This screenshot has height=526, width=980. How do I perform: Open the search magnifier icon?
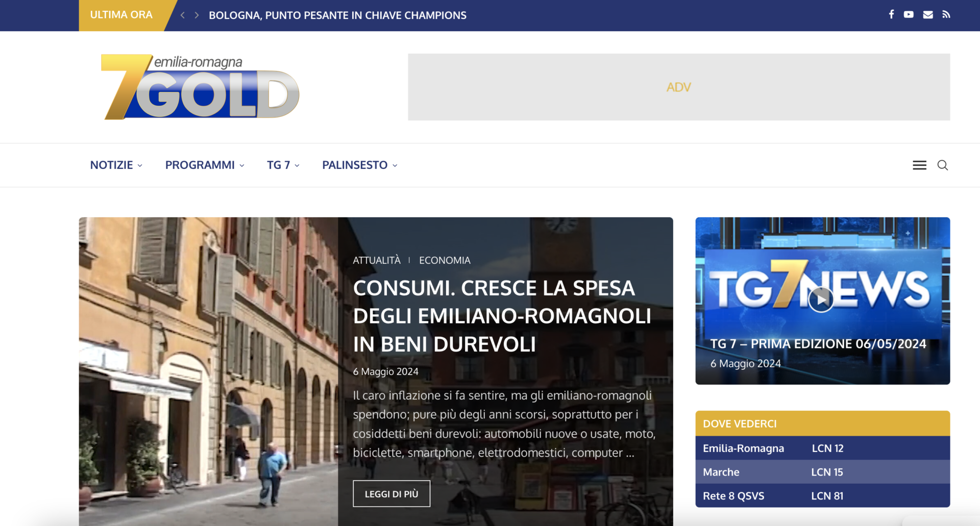point(943,165)
